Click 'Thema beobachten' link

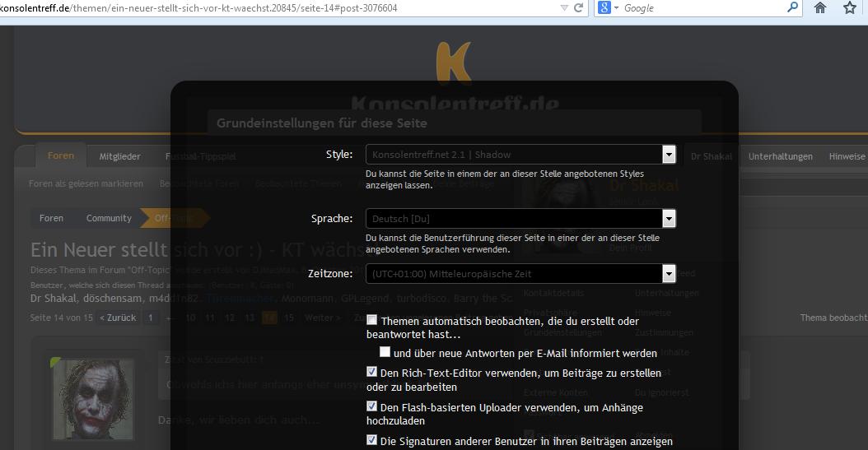833,318
